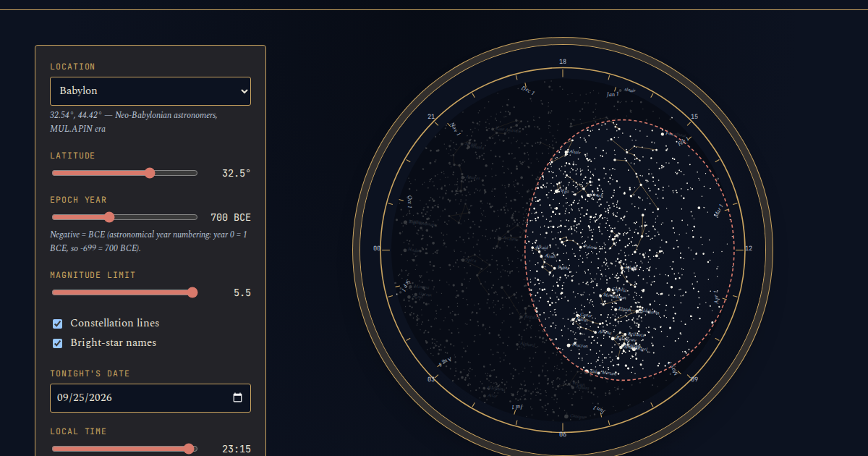This screenshot has width=868, height=456.
Task: Click the LOCATION section heading
Action: (x=72, y=67)
